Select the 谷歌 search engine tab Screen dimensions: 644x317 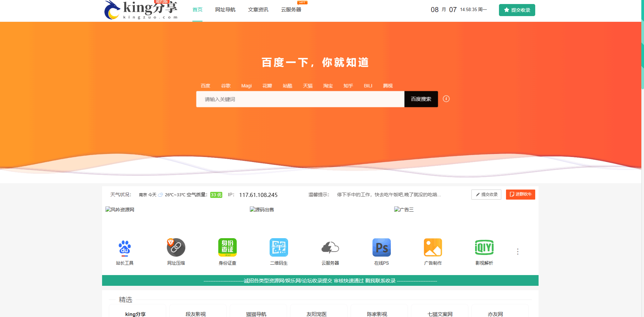pos(226,86)
